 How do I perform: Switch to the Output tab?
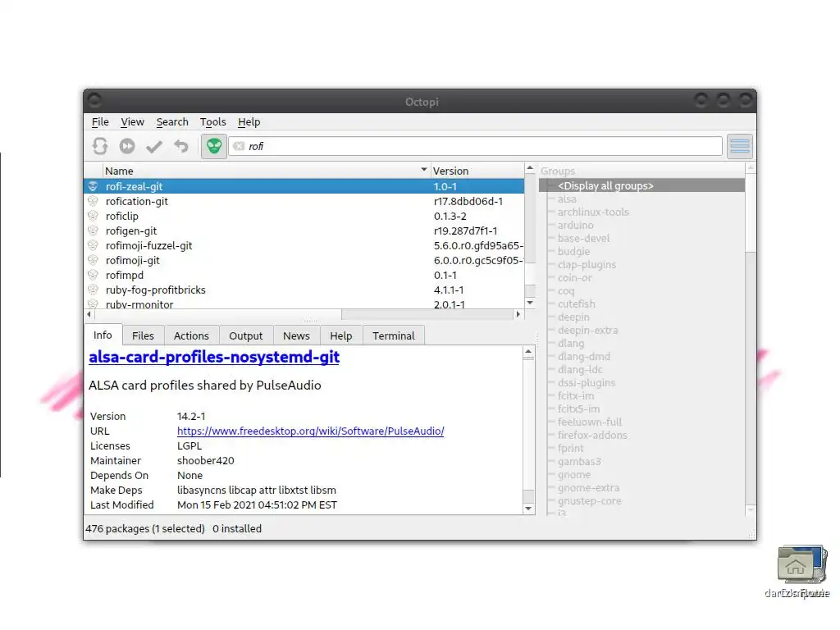[x=246, y=336]
